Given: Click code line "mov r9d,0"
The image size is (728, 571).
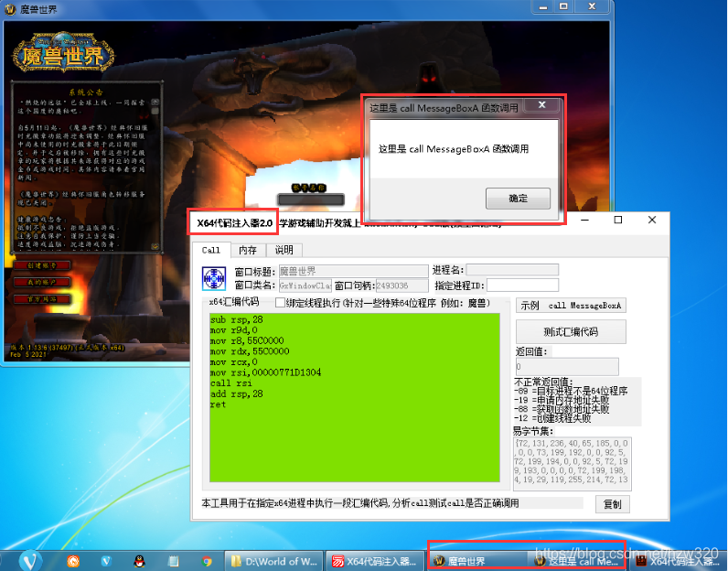Looking at the screenshot, I should [233, 330].
